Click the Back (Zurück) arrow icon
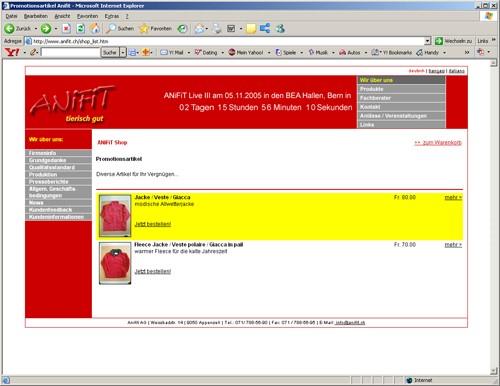Viewport: 500px width, 386px height. (x=9, y=29)
